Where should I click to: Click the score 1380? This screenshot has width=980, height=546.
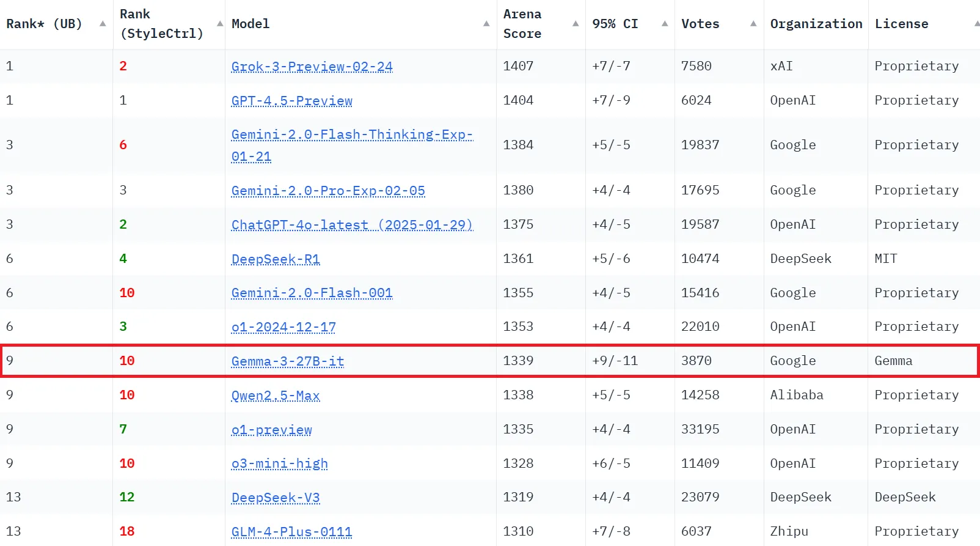point(518,190)
